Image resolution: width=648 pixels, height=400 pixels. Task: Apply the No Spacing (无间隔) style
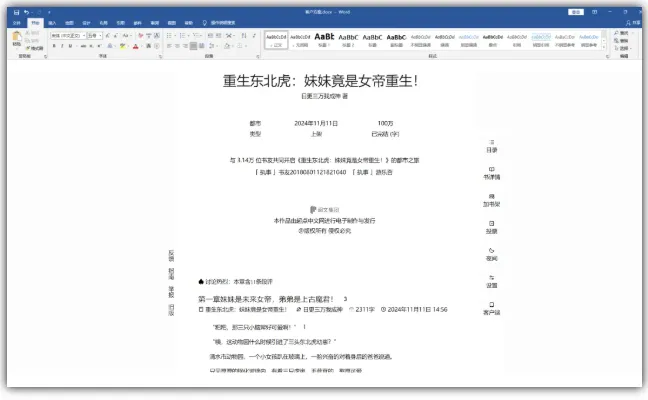click(300, 40)
